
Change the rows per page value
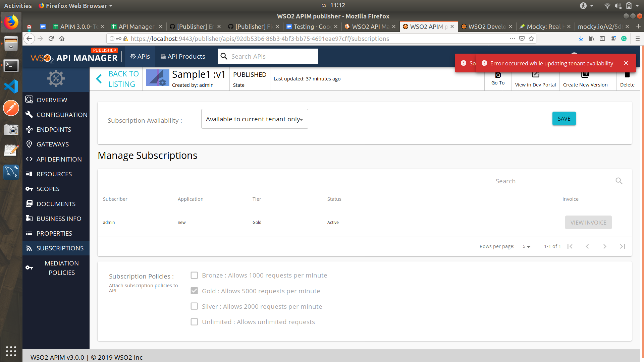pyautogui.click(x=526, y=246)
